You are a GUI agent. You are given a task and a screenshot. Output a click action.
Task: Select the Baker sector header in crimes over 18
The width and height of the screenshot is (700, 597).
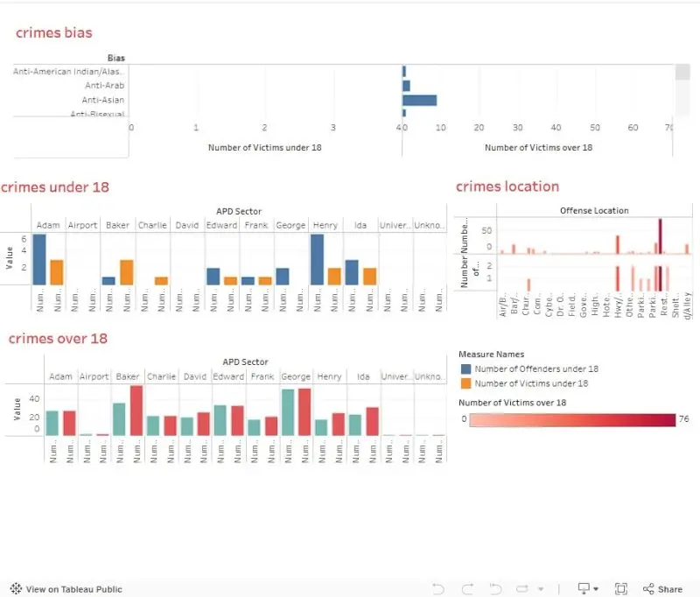(128, 376)
